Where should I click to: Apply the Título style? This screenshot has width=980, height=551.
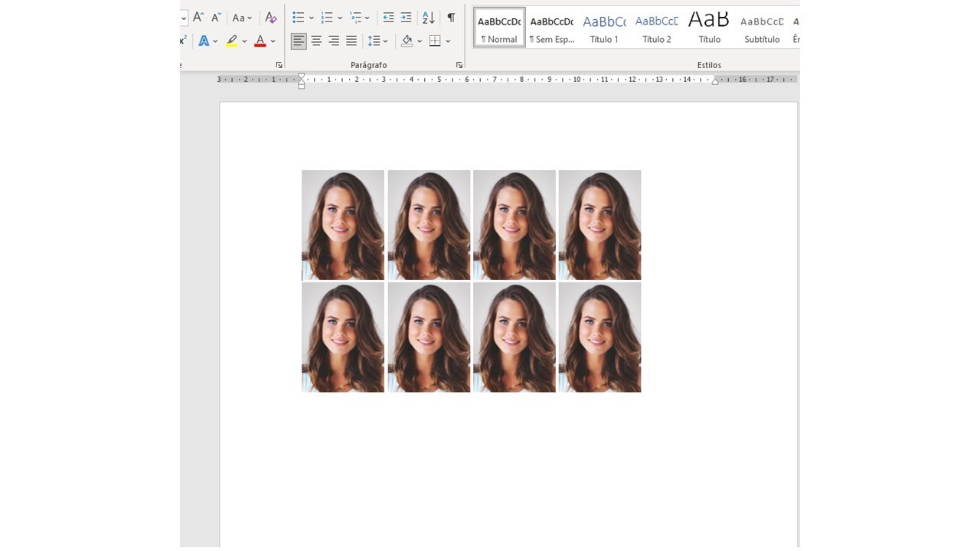click(x=709, y=28)
